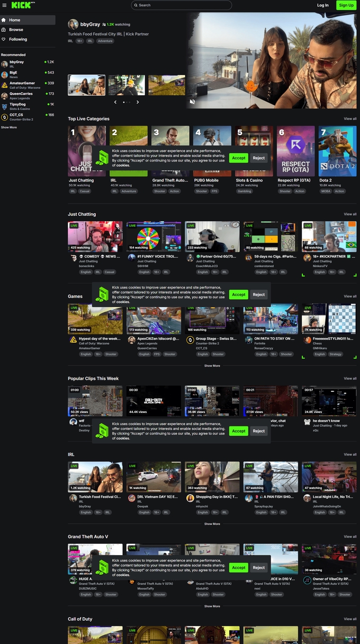Click Show More under the IRL row
This screenshot has height=644, width=360.
[212, 524]
